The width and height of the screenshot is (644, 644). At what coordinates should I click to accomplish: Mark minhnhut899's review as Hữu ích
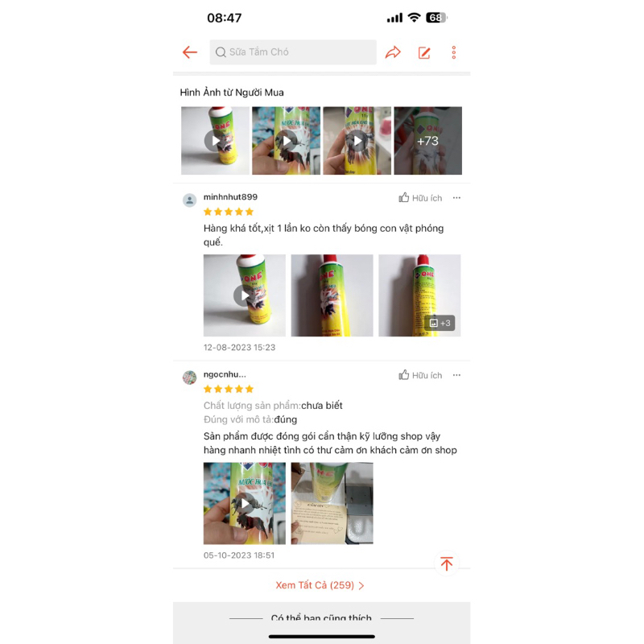pos(420,198)
